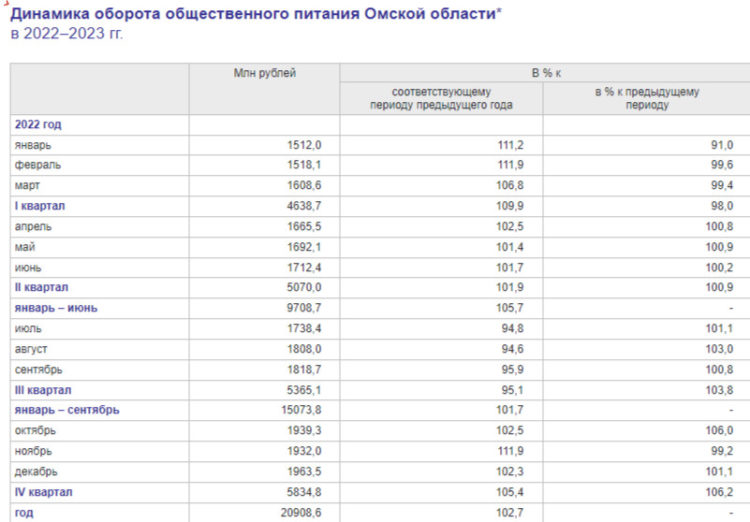The width and height of the screenshot is (750, 522).
Task: Select the 'март' row label
Action: click(27, 186)
